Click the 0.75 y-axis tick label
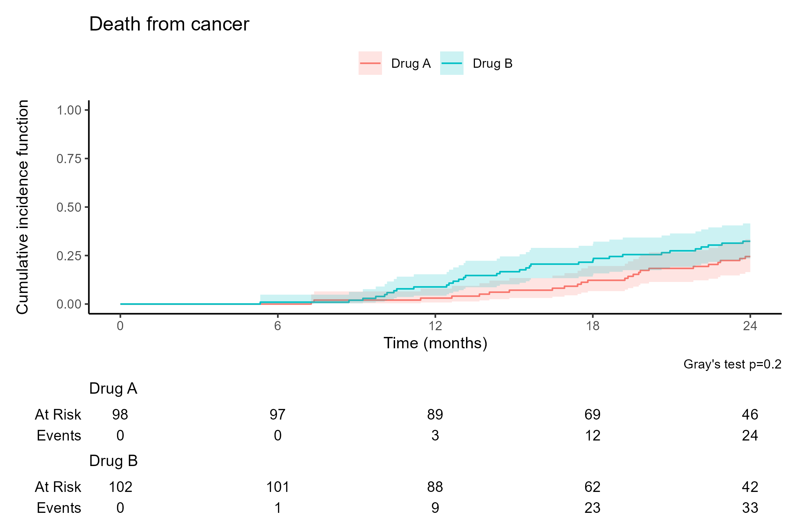Image resolution: width=798 pixels, height=532 pixels. [x=69, y=159]
